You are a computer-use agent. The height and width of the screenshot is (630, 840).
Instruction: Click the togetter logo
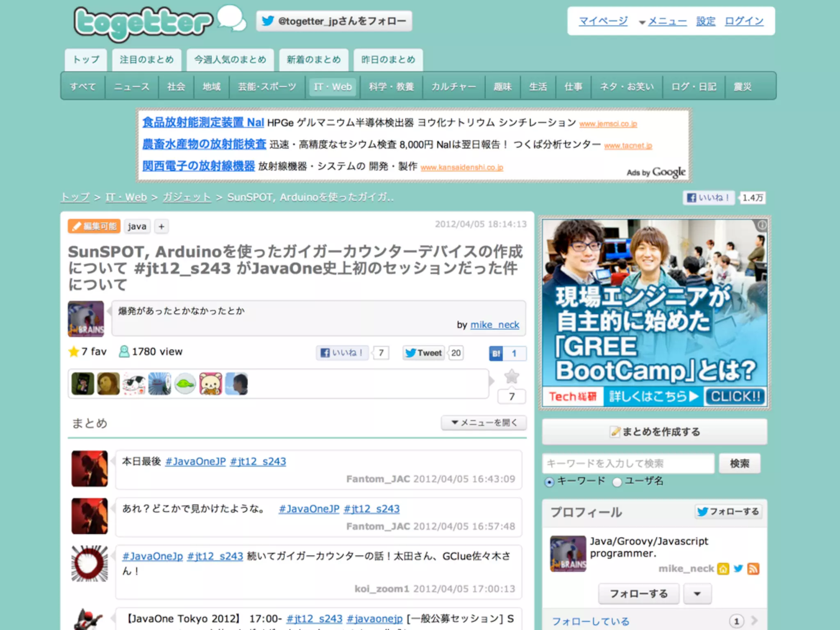point(144,23)
